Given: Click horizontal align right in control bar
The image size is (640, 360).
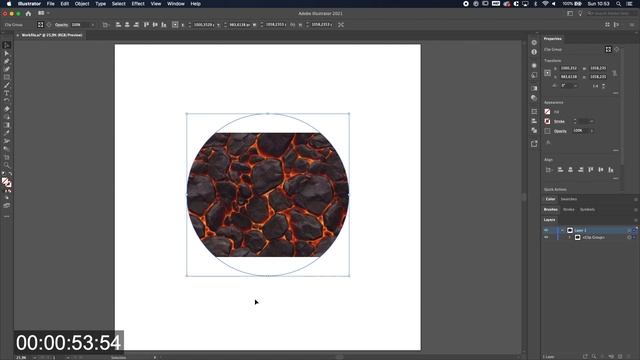Looking at the screenshot, I should (136, 24).
